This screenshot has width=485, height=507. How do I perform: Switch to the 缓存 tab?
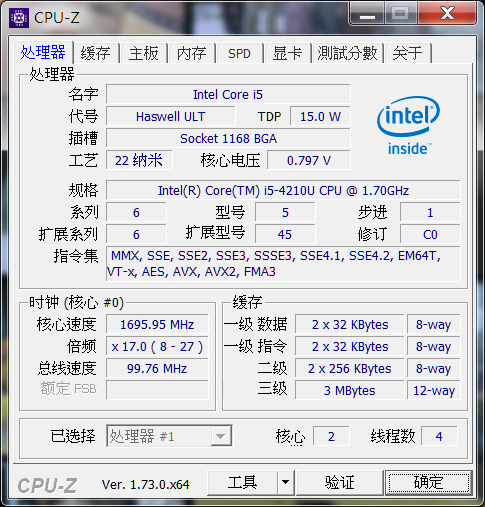(x=95, y=53)
